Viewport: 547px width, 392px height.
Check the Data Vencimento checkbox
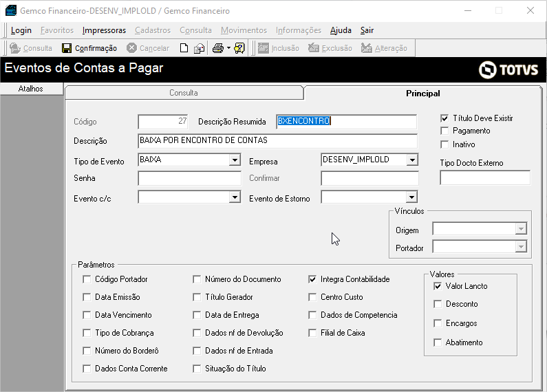(87, 315)
